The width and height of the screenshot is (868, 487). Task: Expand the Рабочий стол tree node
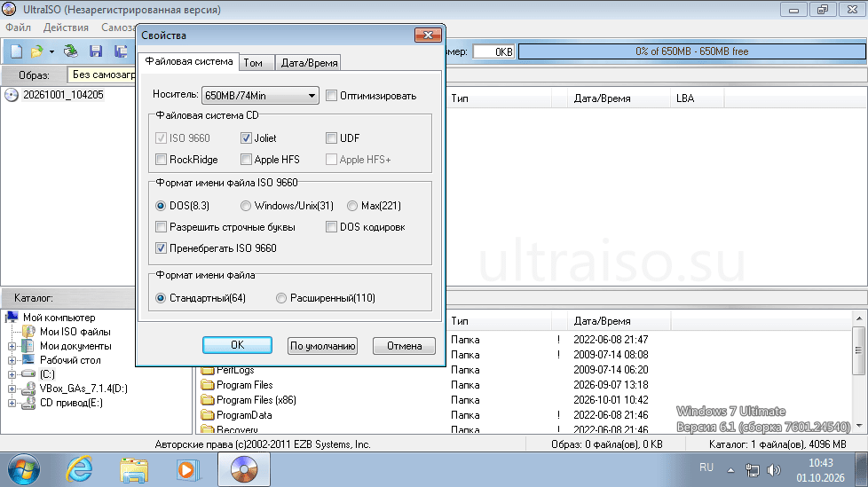[12, 360]
